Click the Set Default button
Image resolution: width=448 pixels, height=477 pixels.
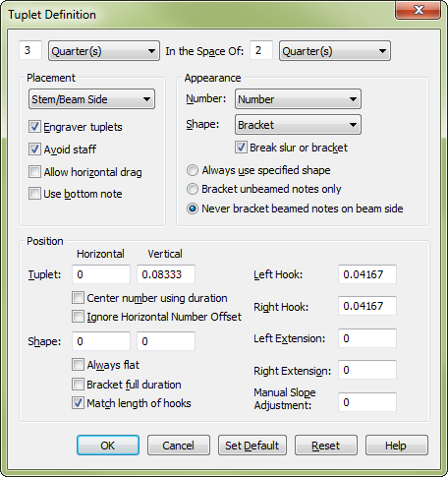pos(252,446)
